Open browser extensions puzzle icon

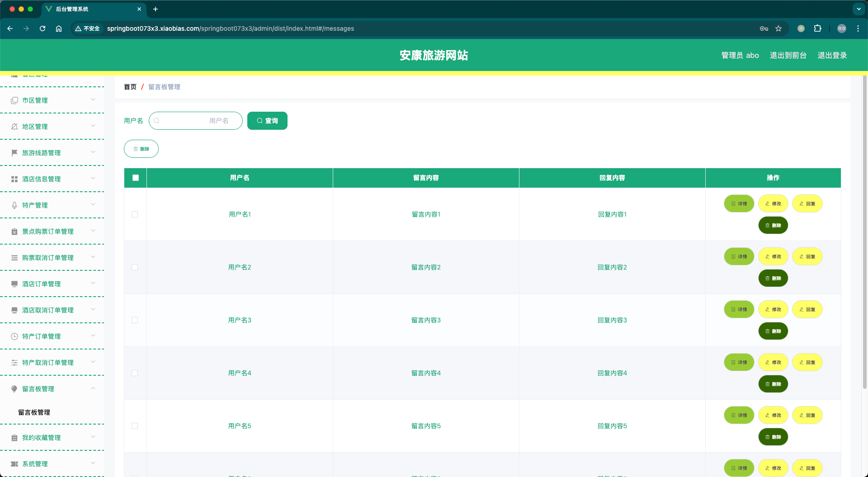817,28
